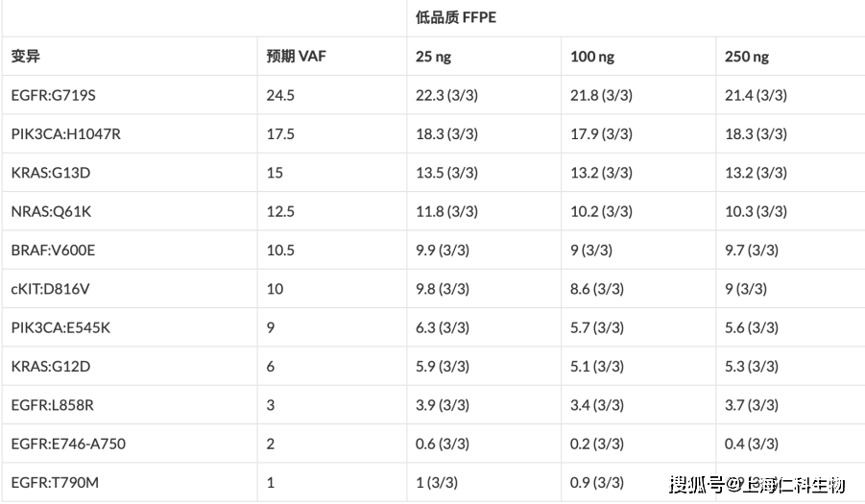Click the 搜狐号@上海仁科生物 watermark

tap(757, 485)
